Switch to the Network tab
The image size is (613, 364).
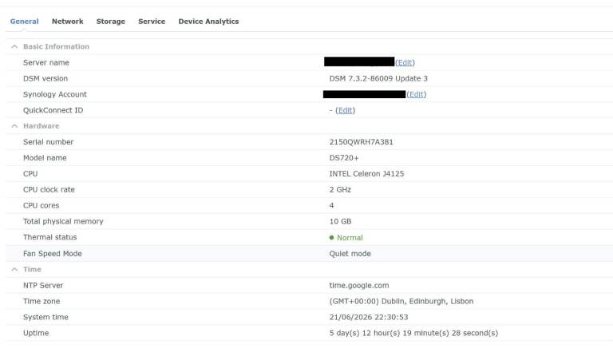pyautogui.click(x=67, y=22)
